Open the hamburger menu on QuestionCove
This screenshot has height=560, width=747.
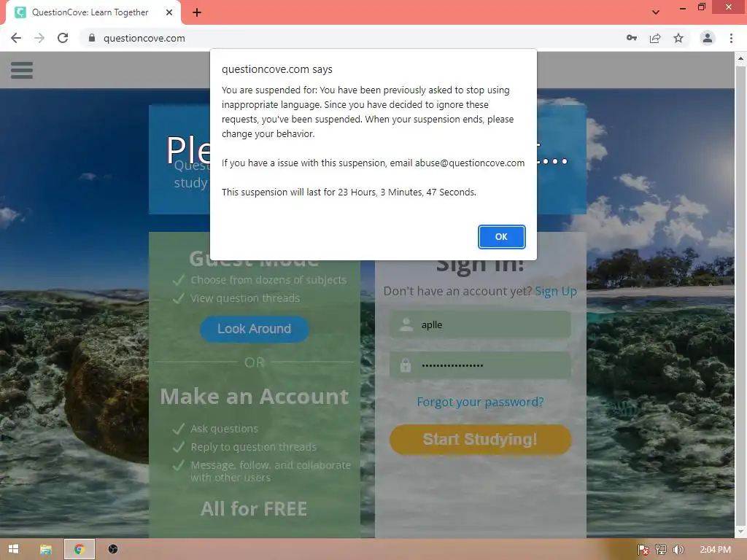[22, 71]
